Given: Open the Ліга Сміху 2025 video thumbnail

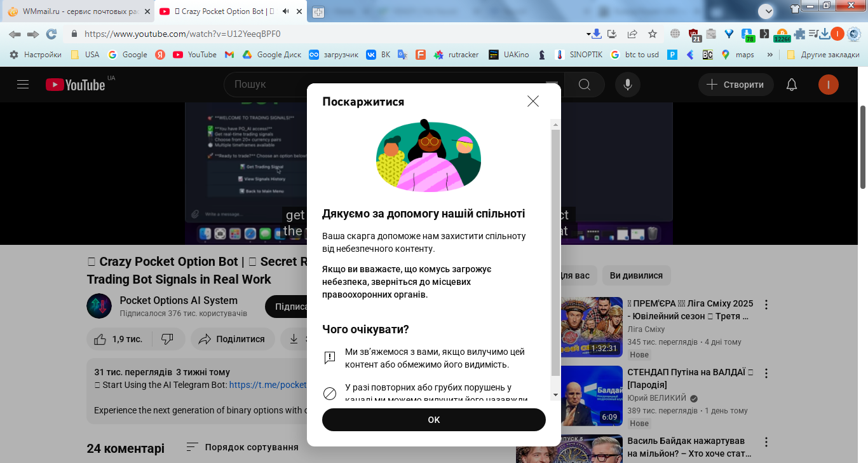Looking at the screenshot, I should [x=571, y=327].
